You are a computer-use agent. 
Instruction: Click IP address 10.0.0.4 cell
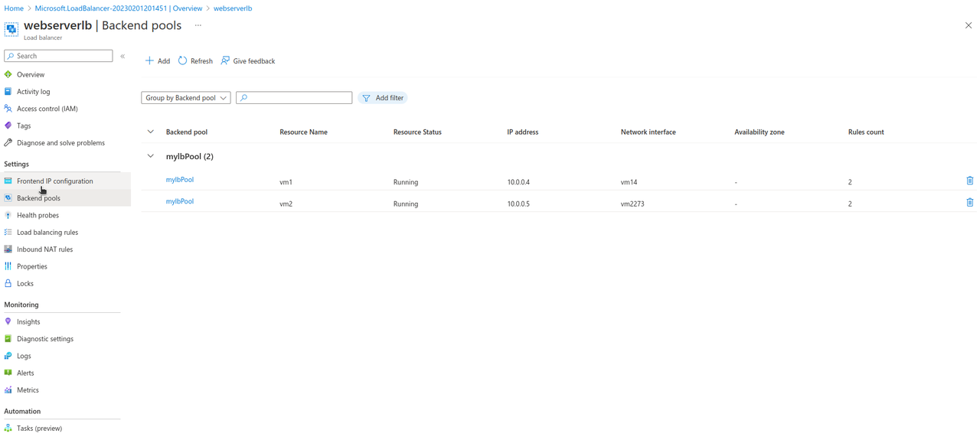coord(518,182)
